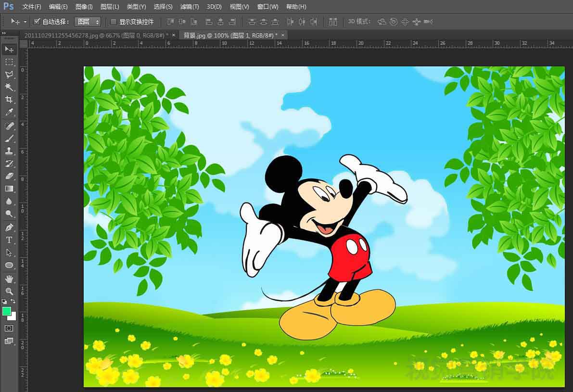Select the Pen tool

coord(9,227)
